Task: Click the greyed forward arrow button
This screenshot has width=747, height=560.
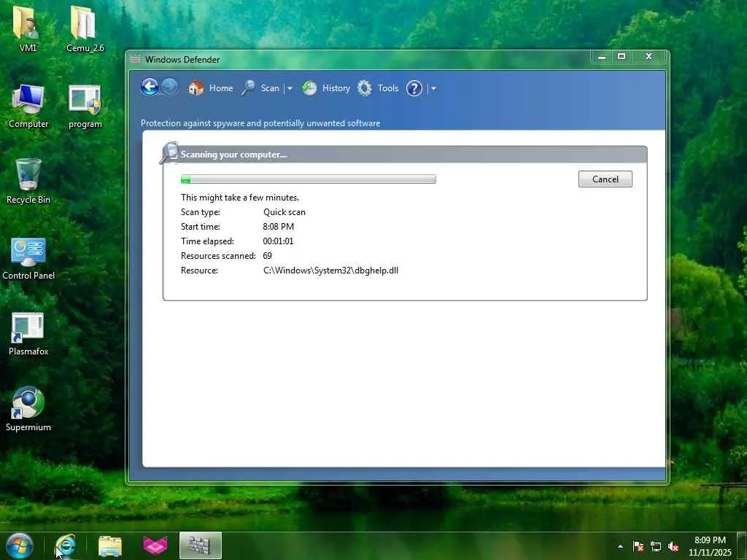Action: pos(169,87)
